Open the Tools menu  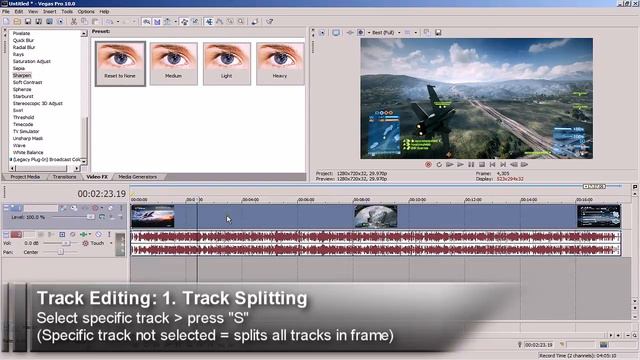pyautogui.click(x=67, y=11)
